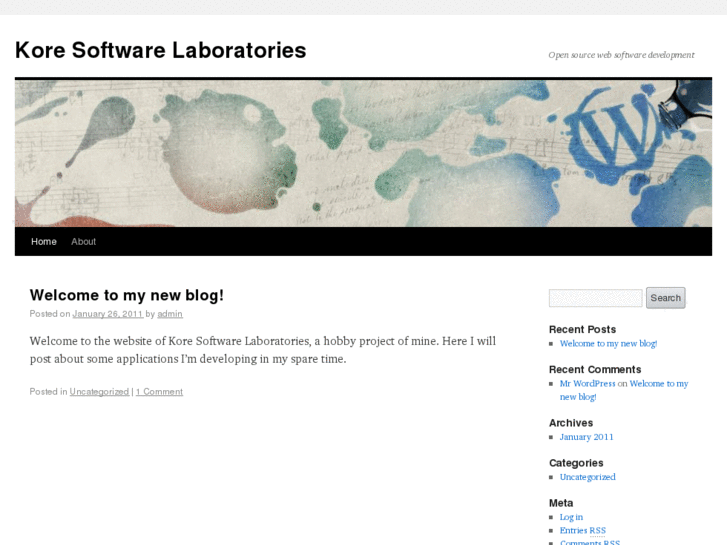727x545 pixels.
Task: Click the Kore Software Laboratories site title
Action: pos(160,50)
